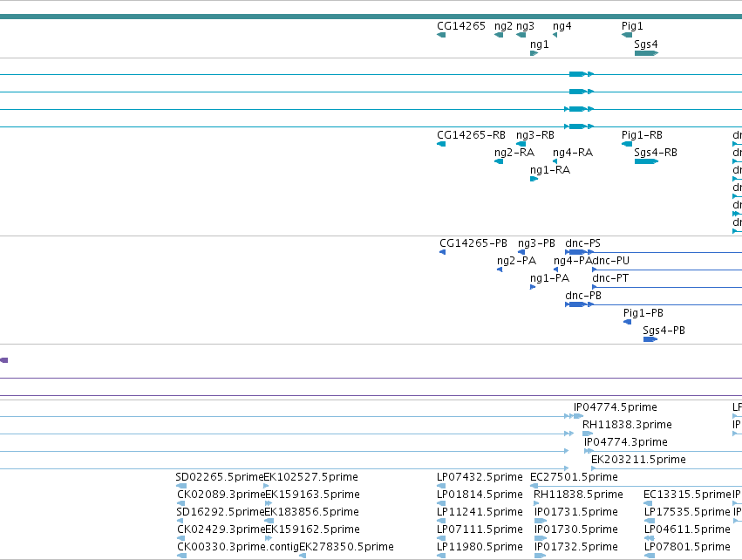Select the CK00330.3prime.contig EST label

pyautogui.click(x=239, y=547)
